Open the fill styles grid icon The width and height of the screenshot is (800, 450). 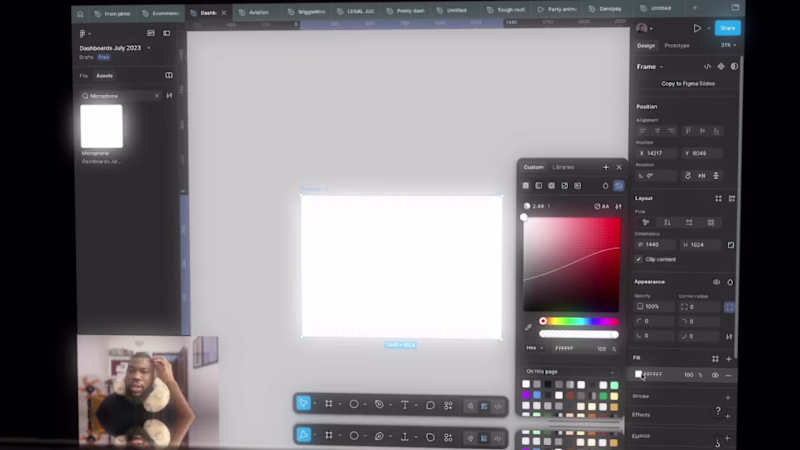(x=715, y=359)
